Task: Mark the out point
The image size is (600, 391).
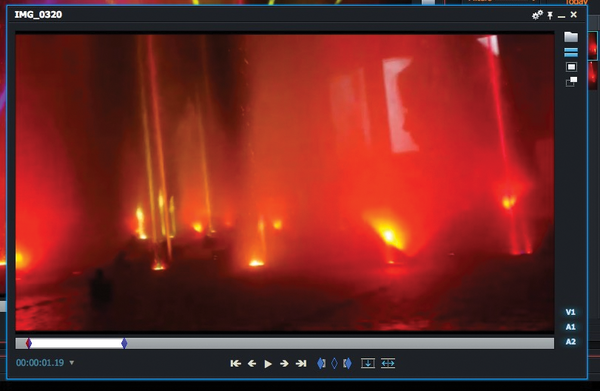Action: coord(347,363)
